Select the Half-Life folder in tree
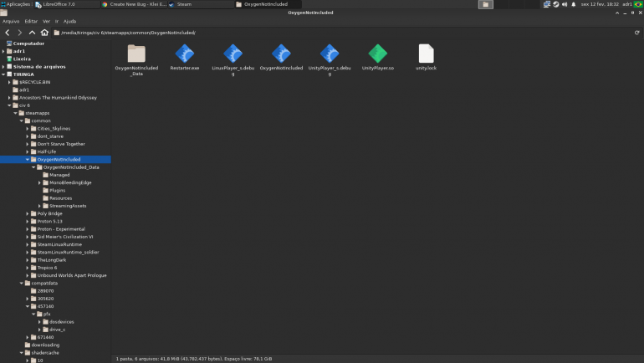This screenshot has width=644, height=363. pyautogui.click(x=46, y=151)
